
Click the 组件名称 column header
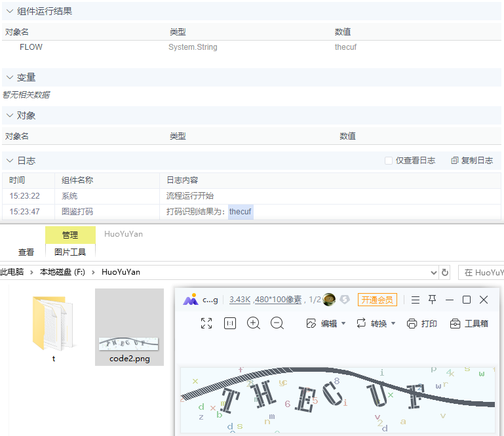pyautogui.click(x=77, y=180)
